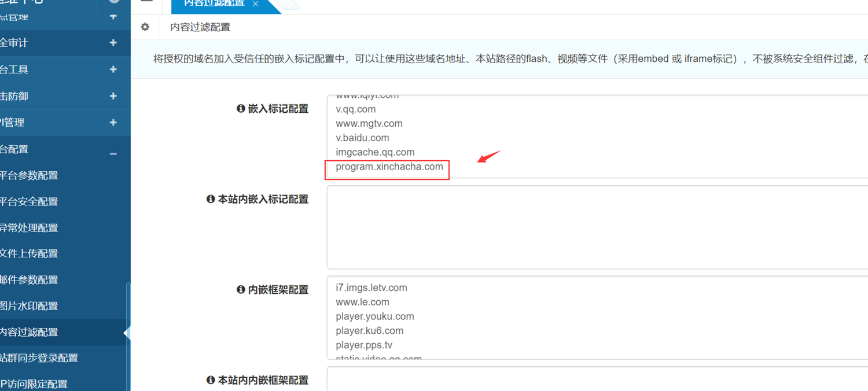The width and height of the screenshot is (868, 391).
Task: Navigate to 站群同步登录配置
Action: click(x=39, y=358)
